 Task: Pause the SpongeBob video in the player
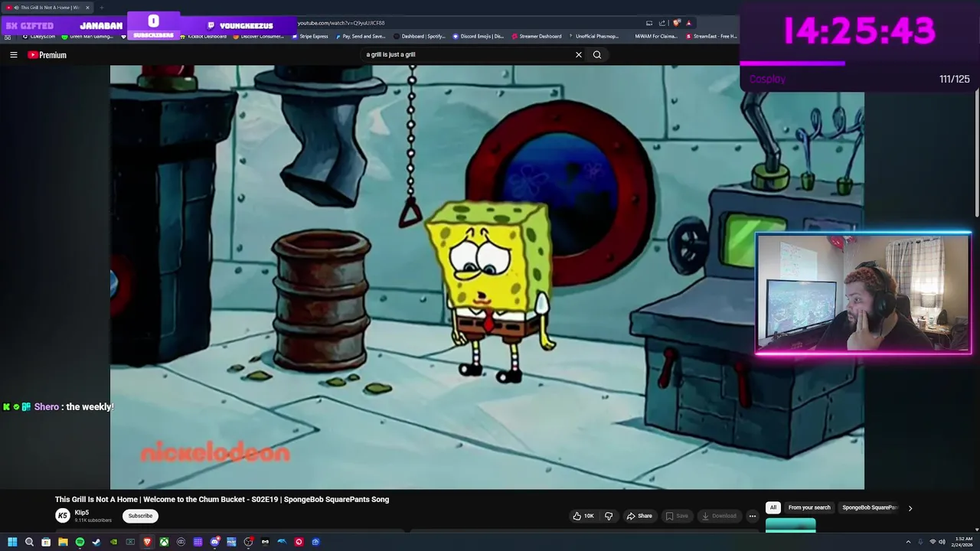click(x=487, y=277)
